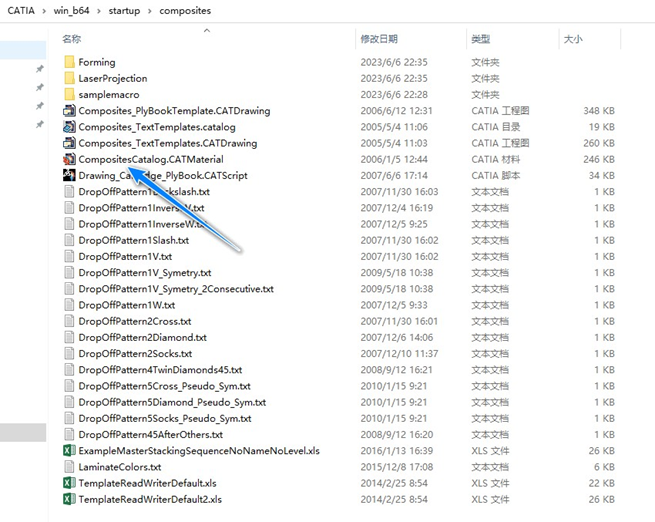Sort by the 类型 column header
Viewport: 655px width, 522px height.
tap(480, 39)
